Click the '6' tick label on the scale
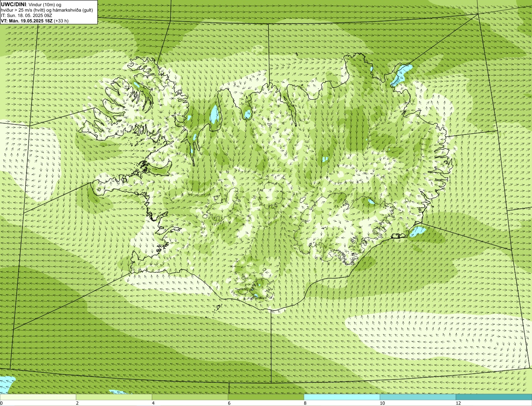 coord(229,403)
